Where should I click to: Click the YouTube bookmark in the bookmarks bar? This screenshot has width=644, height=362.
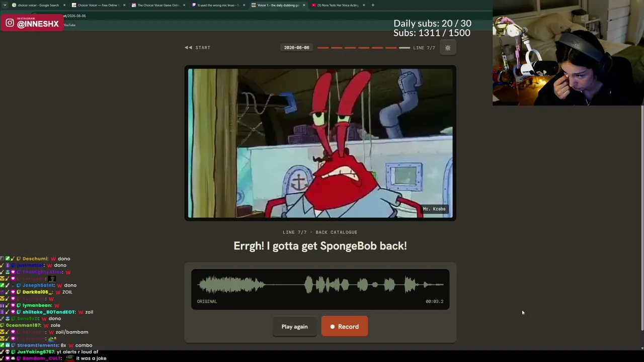[x=69, y=25]
